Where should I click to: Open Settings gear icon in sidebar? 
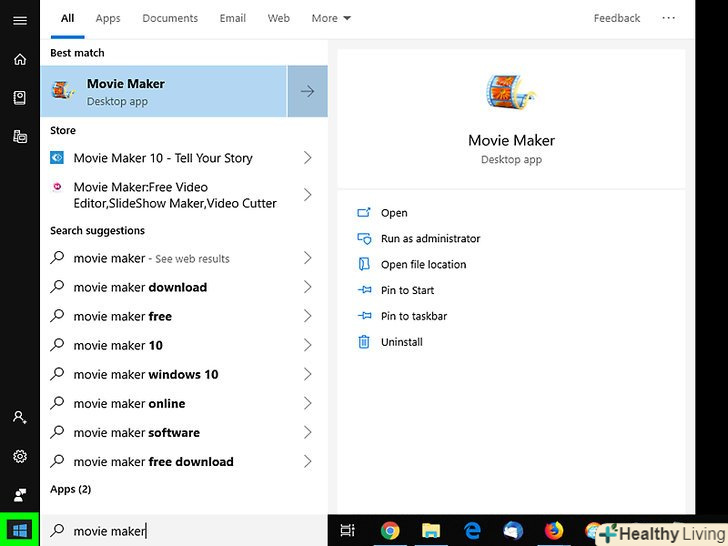point(19,456)
